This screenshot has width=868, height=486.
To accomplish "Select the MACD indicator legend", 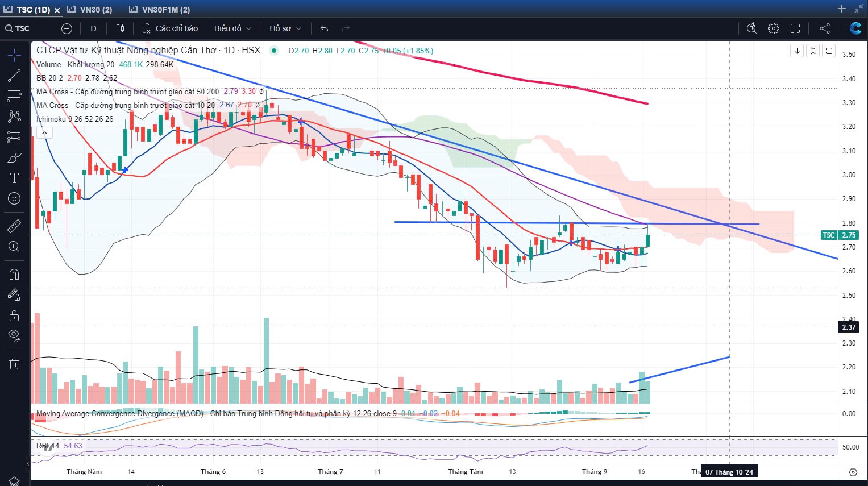I will click(x=217, y=413).
